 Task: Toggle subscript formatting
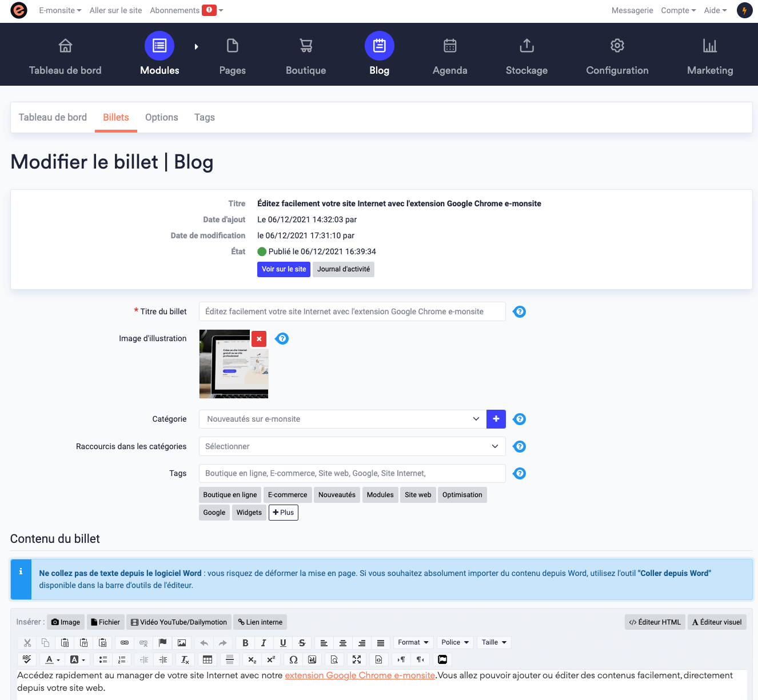[x=252, y=659]
